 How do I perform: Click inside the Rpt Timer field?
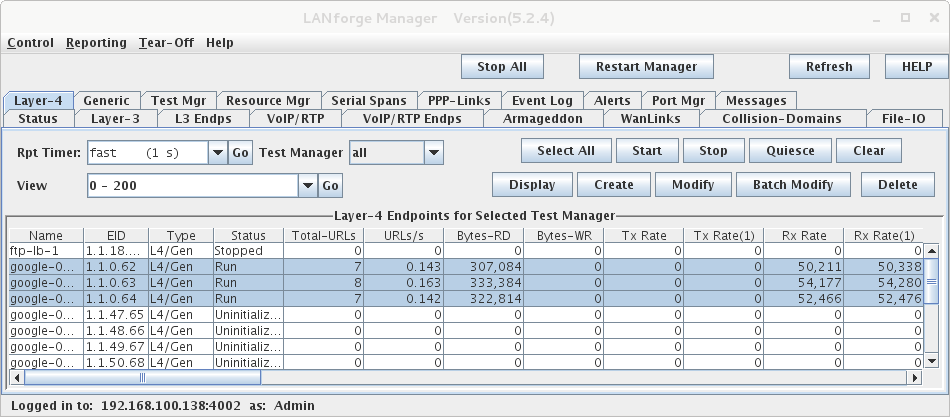pyautogui.click(x=148, y=153)
